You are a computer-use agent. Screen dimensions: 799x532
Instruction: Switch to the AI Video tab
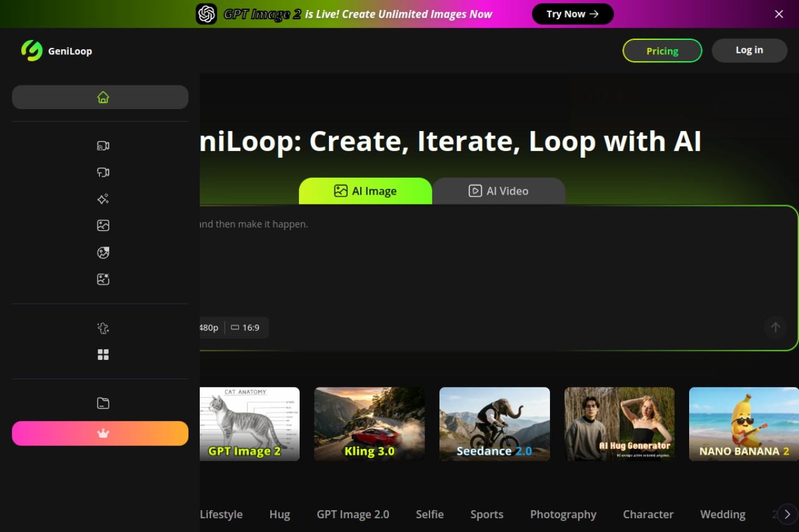(499, 191)
